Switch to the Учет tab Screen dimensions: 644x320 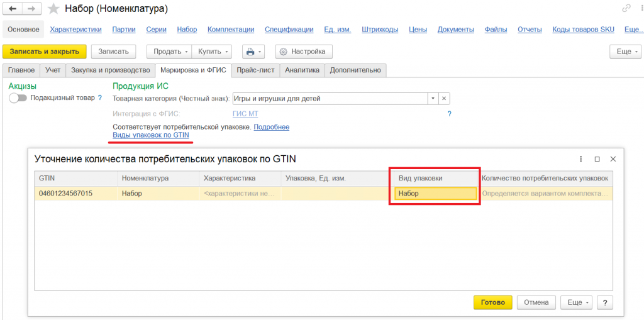(x=53, y=70)
